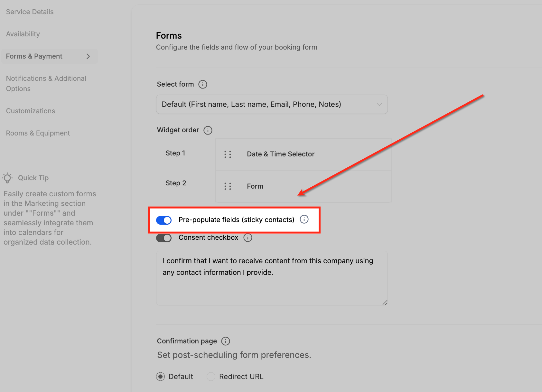Disable Pre-populate fields sticky contacts
The height and width of the screenshot is (392, 542).
coord(164,220)
